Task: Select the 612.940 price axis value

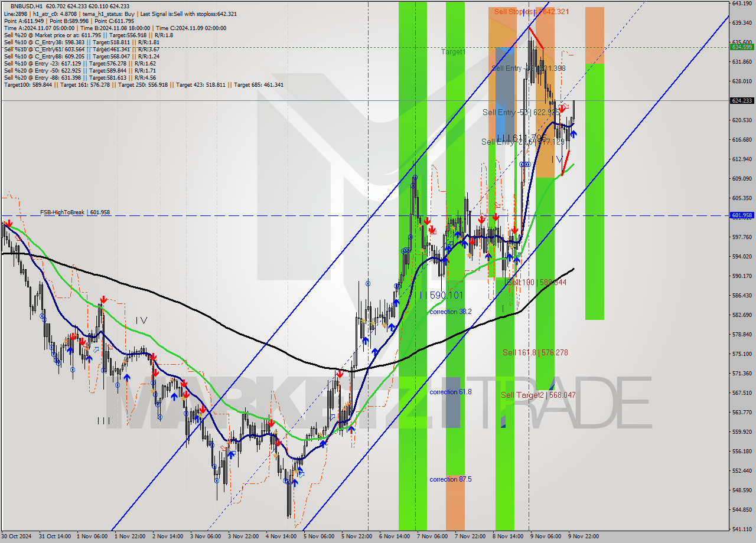Action: (x=741, y=159)
